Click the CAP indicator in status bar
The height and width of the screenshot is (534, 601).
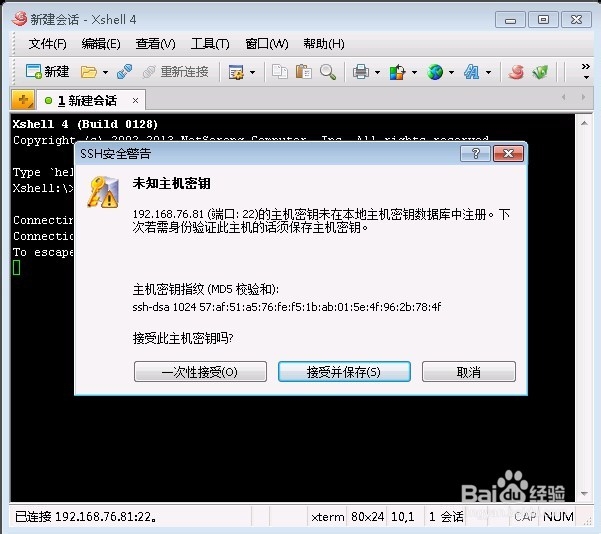pyautogui.click(x=525, y=517)
